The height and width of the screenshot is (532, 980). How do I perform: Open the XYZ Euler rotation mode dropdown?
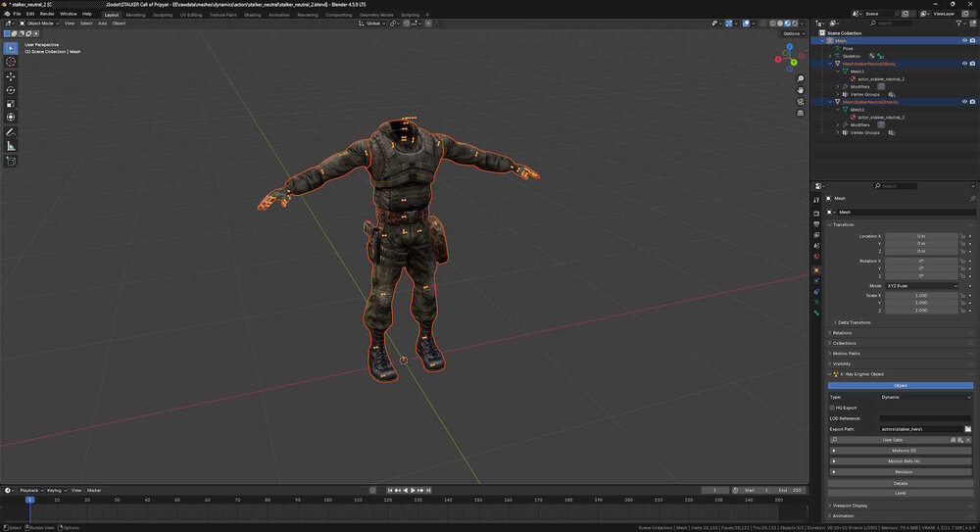pos(921,286)
